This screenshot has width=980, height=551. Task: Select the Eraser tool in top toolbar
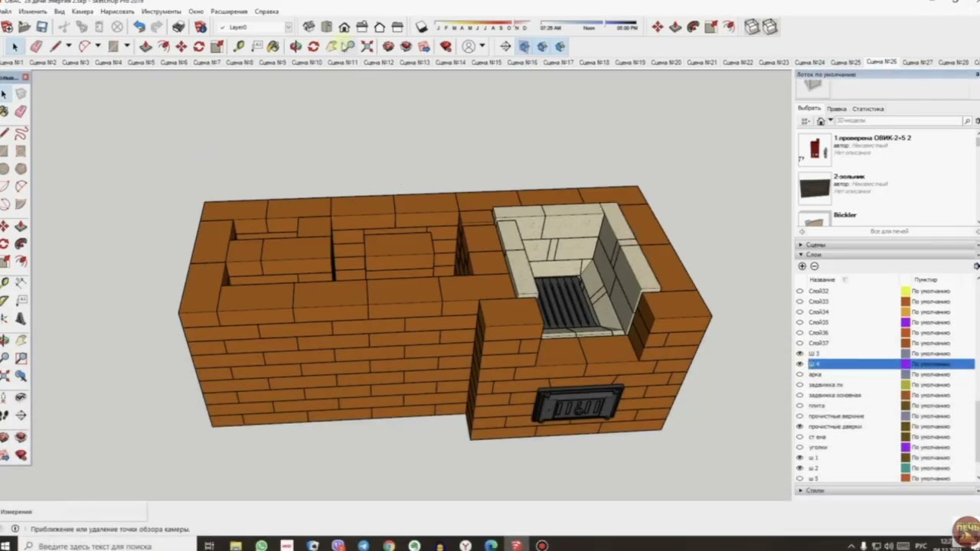click(x=35, y=47)
